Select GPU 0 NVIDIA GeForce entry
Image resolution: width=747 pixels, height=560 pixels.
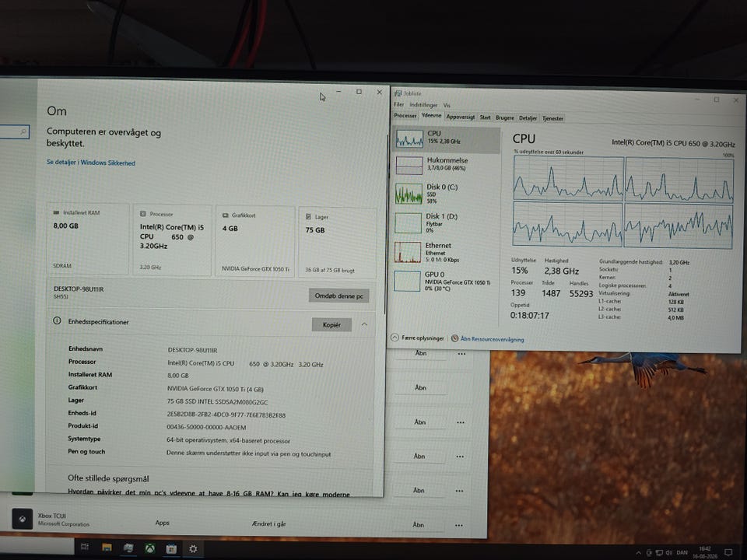446,281
